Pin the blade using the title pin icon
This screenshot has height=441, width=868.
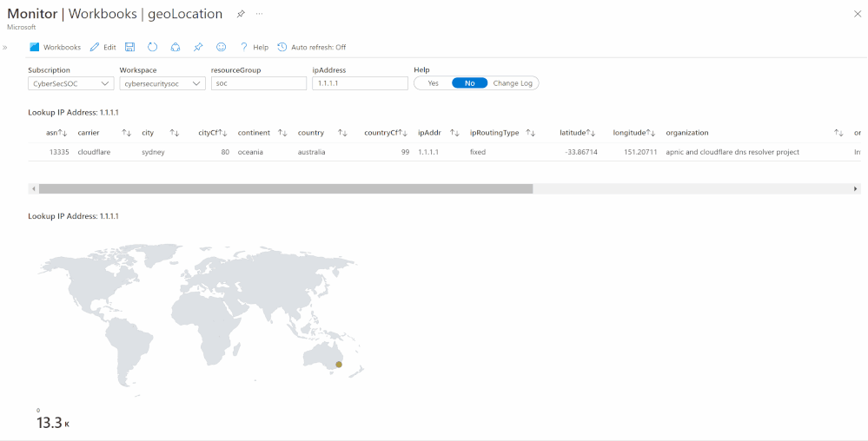point(241,15)
